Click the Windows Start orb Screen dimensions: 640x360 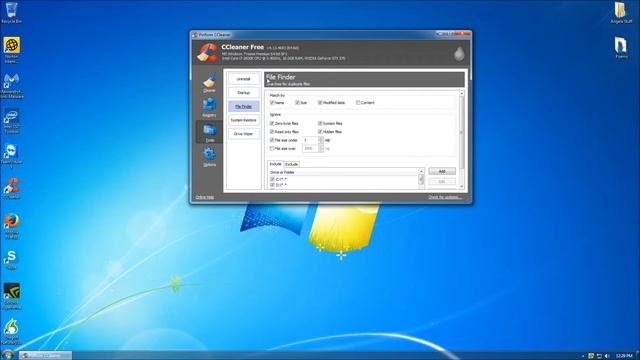point(7,355)
